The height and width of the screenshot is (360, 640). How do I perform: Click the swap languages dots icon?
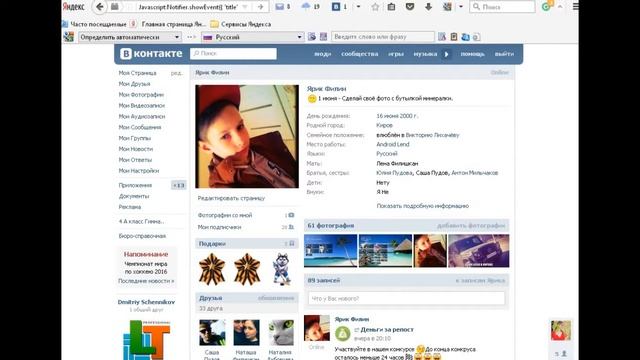point(191,37)
